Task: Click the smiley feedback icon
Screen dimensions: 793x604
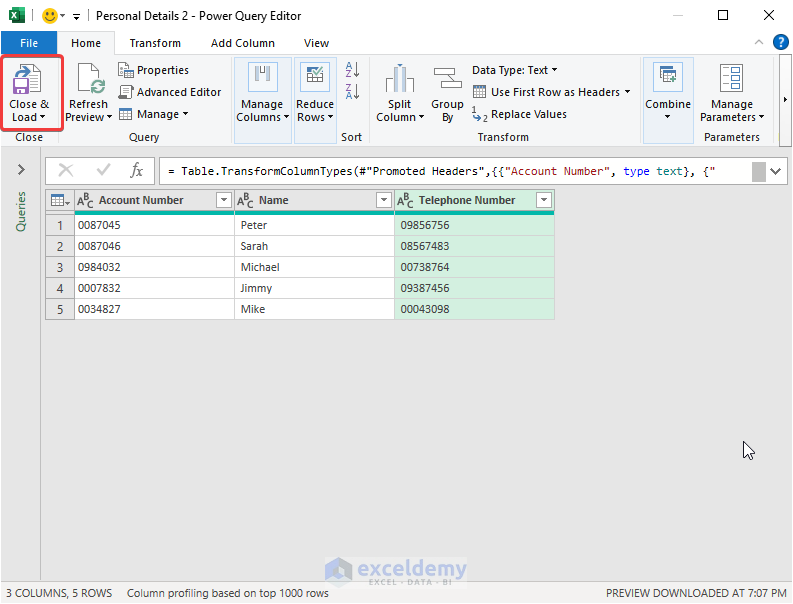Action: pyautogui.click(x=50, y=16)
